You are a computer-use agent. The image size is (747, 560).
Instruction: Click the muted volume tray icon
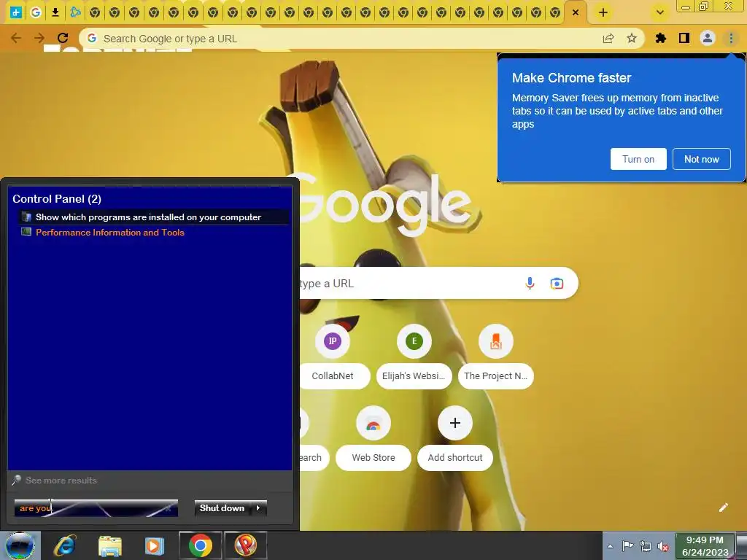[663, 547]
